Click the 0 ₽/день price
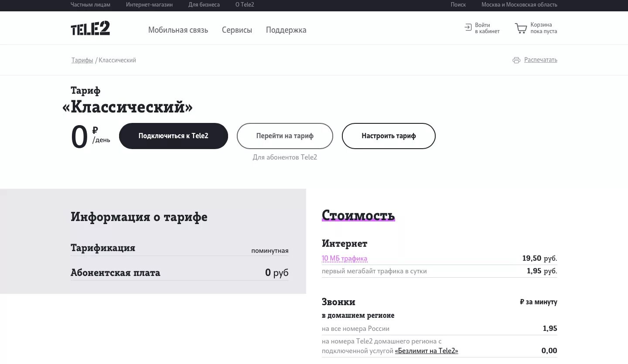 (90, 136)
